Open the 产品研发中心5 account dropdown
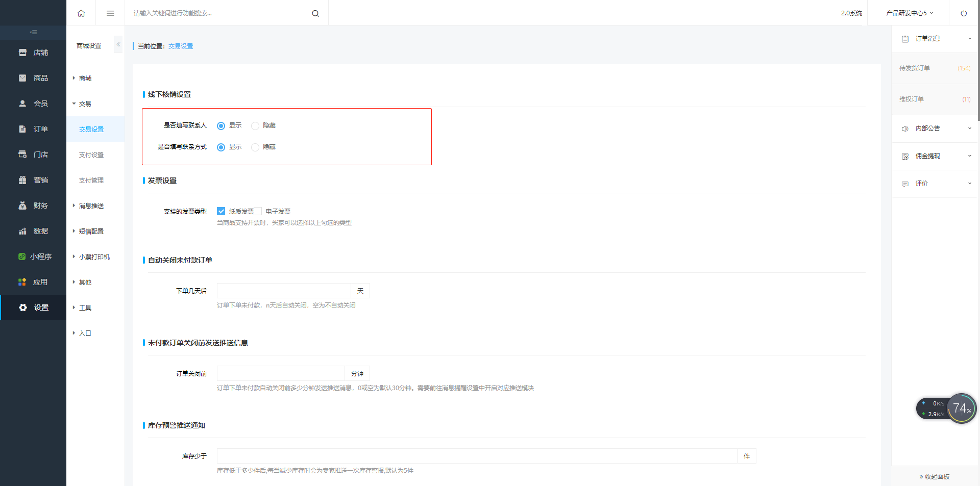This screenshot has width=980, height=486. point(910,13)
